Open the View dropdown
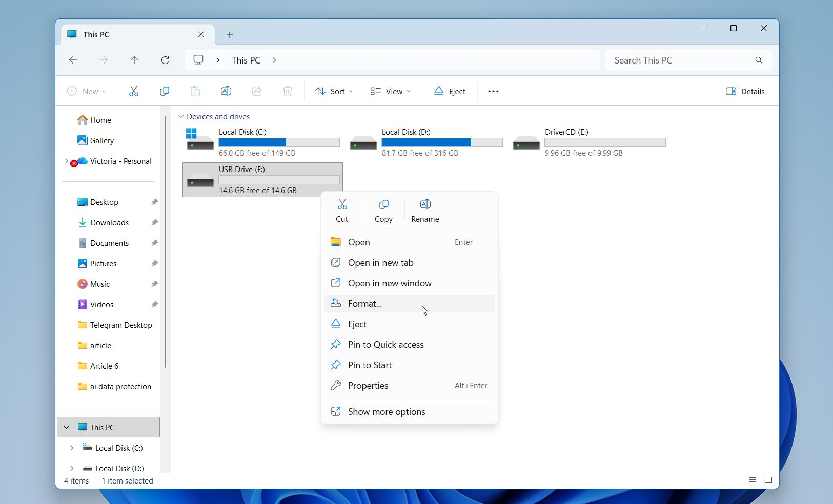 click(x=390, y=91)
